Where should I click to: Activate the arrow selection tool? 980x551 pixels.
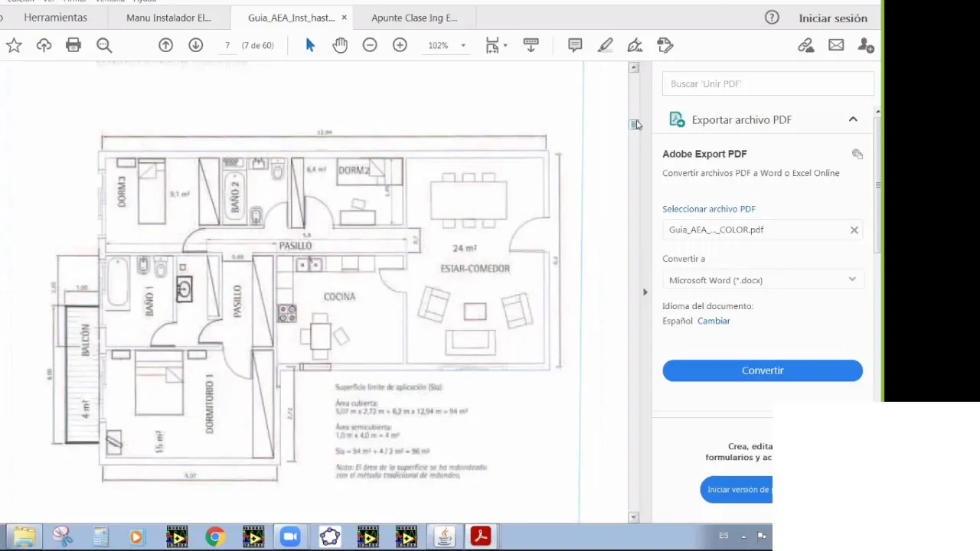tap(310, 46)
